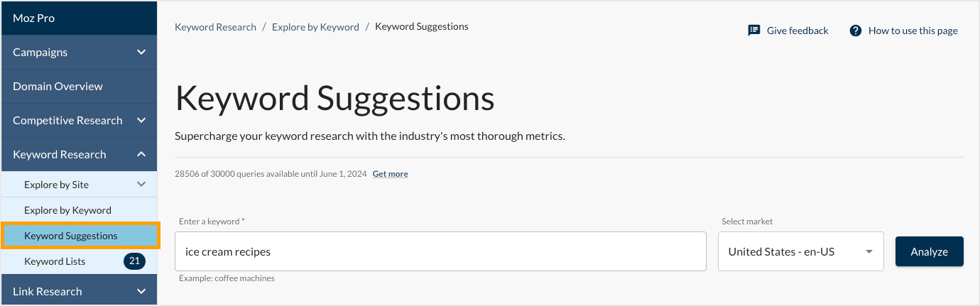This screenshot has width=980, height=306.
Task: Select Keyword Suggestions sidebar item
Action: coord(71,236)
